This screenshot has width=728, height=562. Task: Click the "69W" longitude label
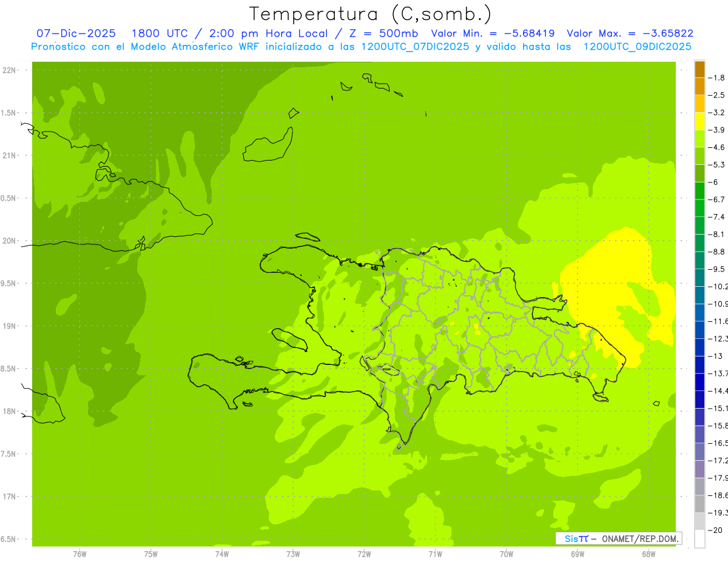578,554
